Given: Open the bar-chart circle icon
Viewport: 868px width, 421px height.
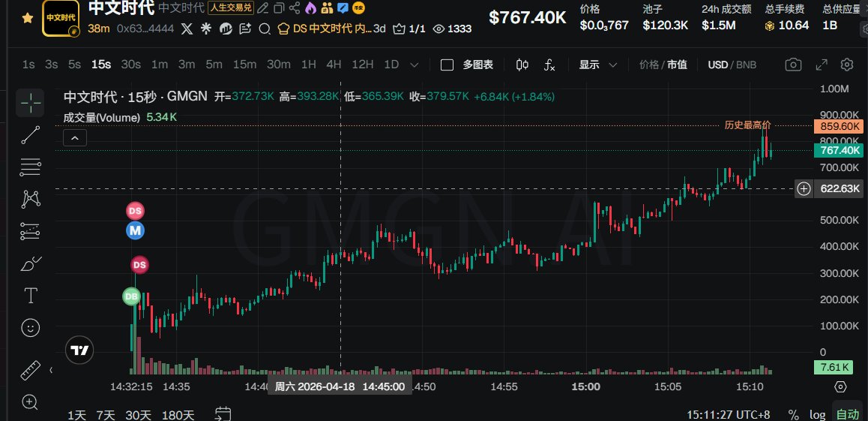Looking at the screenshot, I should [x=226, y=29].
